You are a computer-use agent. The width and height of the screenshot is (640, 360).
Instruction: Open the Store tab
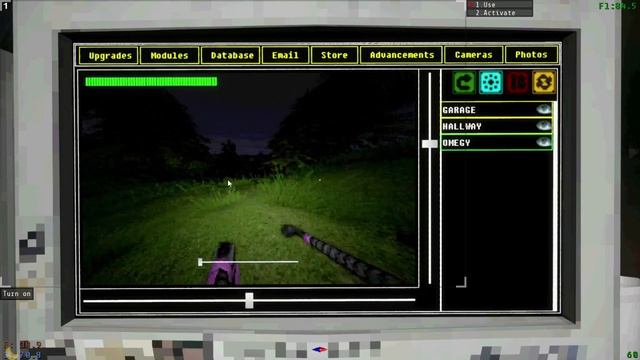point(334,55)
